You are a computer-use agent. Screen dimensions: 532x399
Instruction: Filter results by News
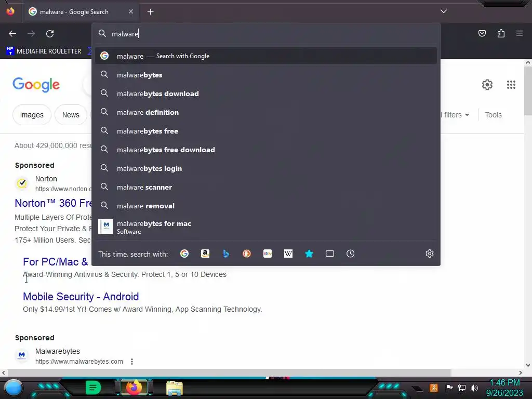tap(71, 115)
